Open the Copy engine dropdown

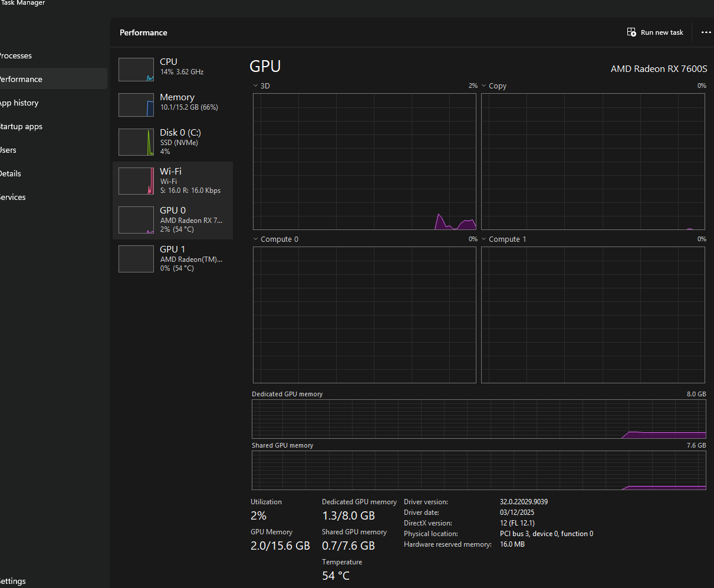pos(484,86)
